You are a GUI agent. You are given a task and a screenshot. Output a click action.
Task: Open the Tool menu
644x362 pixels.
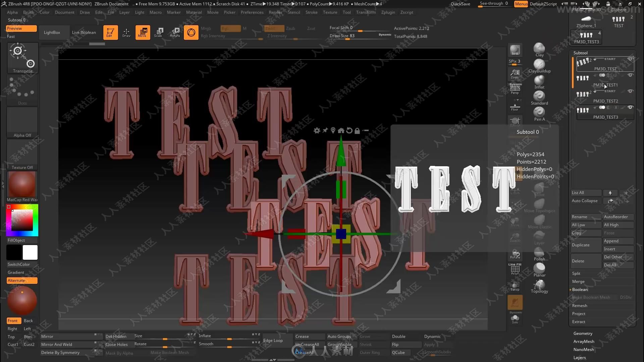pyautogui.click(x=346, y=12)
